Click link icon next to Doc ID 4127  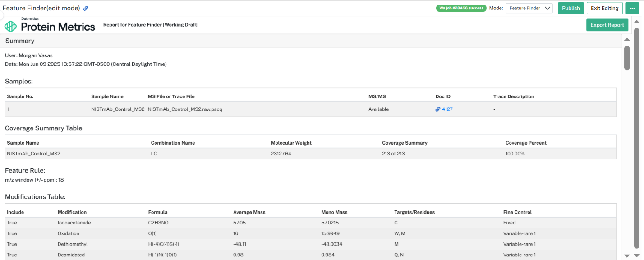click(438, 109)
